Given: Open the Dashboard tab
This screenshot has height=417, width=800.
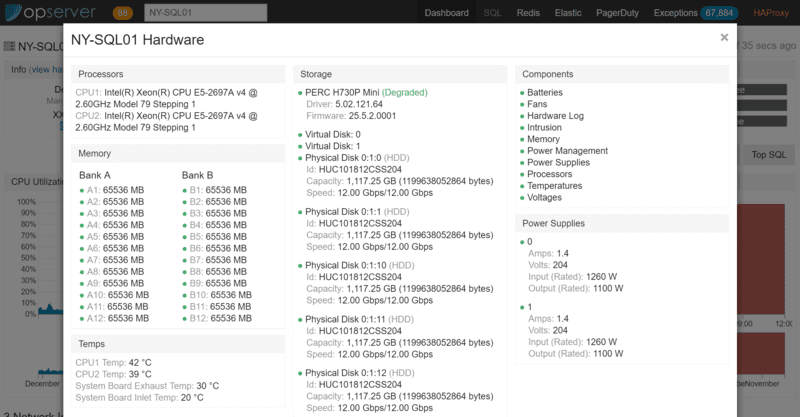Looking at the screenshot, I should pos(446,13).
